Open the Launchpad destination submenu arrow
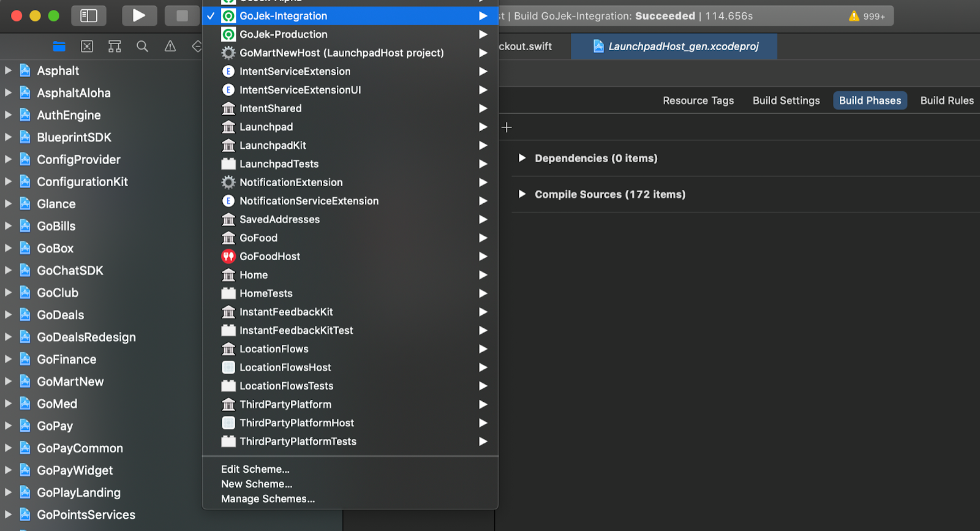Image resolution: width=980 pixels, height=531 pixels. point(483,127)
